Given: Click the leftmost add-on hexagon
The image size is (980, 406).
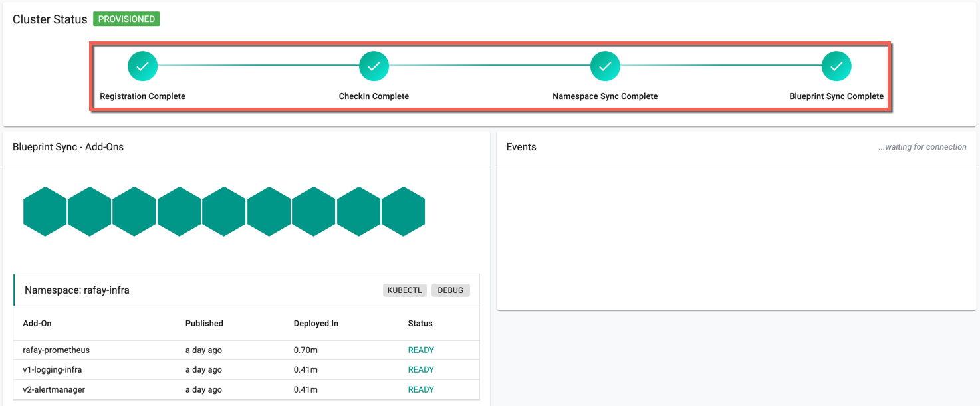Looking at the screenshot, I should coord(45,212).
